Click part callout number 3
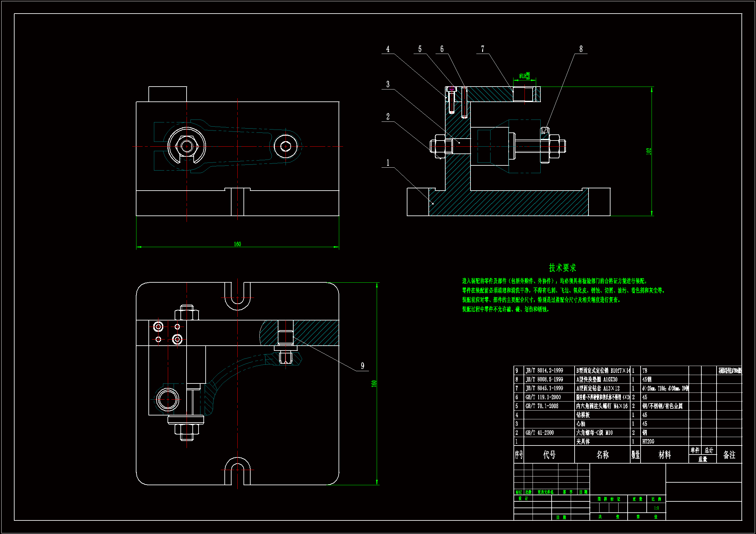This screenshot has height=534, width=756. point(388,84)
